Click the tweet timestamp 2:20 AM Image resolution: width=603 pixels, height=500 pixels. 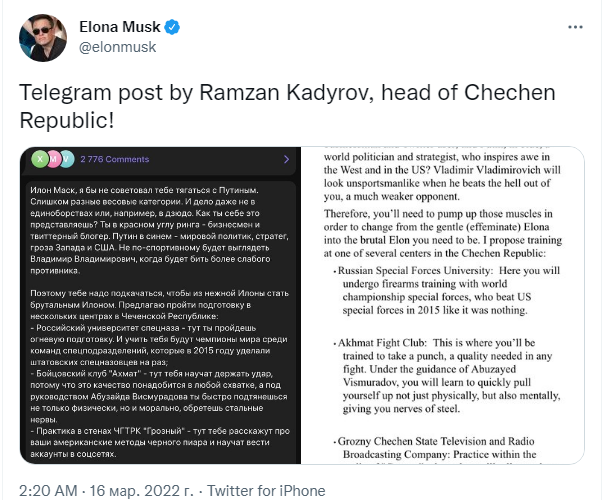coord(49,490)
